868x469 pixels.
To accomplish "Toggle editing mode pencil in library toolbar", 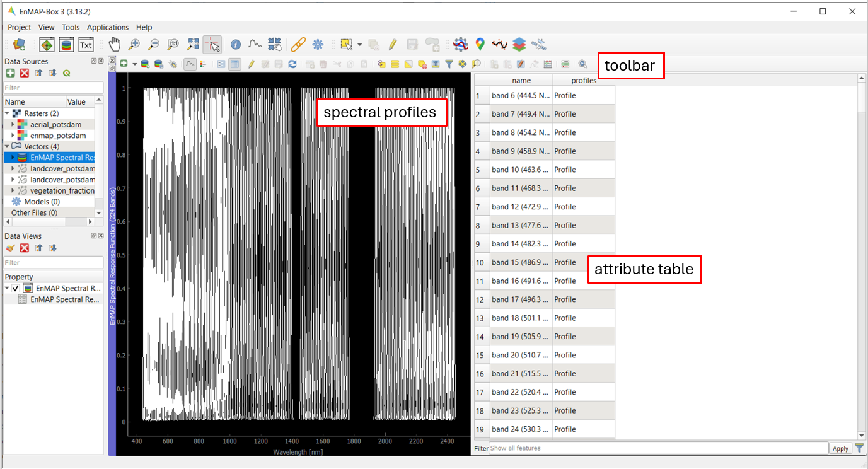I will tap(251, 64).
